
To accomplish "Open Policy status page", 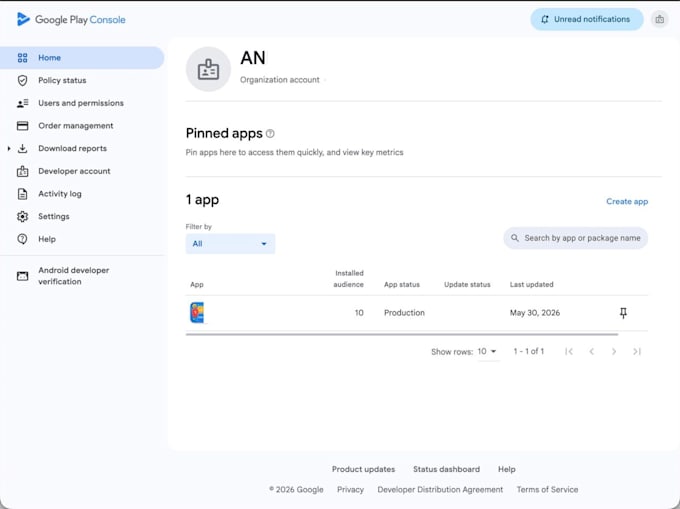I will click(x=62, y=80).
